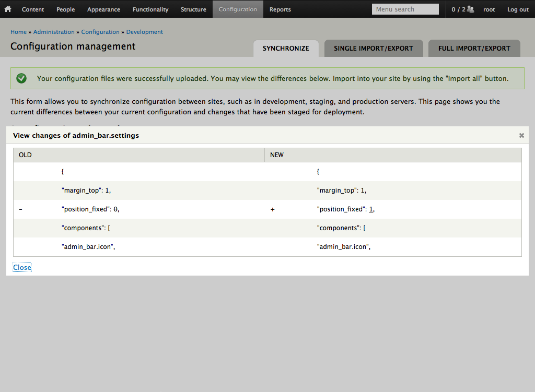Go to Administration in the breadcrumb
The image size is (535, 392).
54,32
